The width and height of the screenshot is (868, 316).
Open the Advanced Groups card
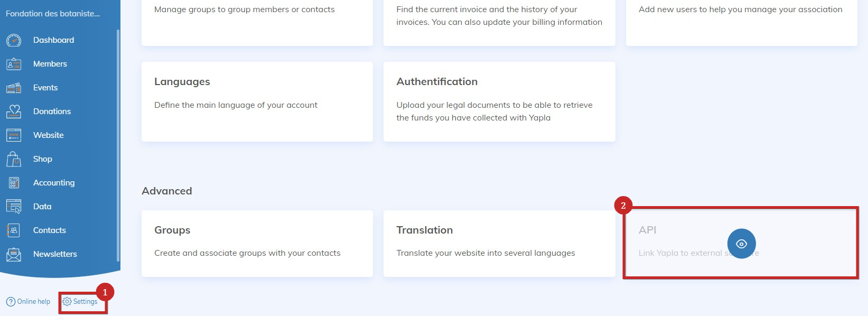257,243
